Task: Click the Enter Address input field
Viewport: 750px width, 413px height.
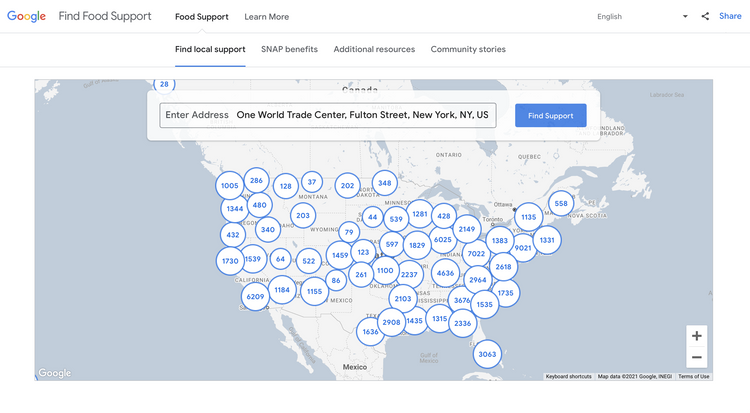Action: coord(328,115)
